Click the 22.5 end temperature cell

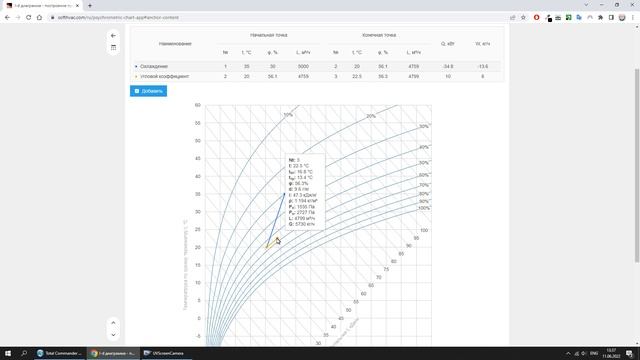click(357, 76)
